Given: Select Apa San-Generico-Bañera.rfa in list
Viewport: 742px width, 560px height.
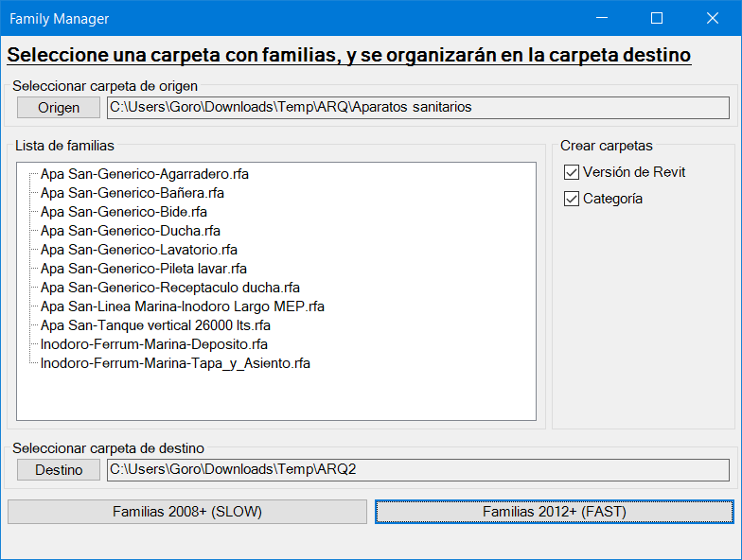Looking at the screenshot, I should click(x=132, y=193).
